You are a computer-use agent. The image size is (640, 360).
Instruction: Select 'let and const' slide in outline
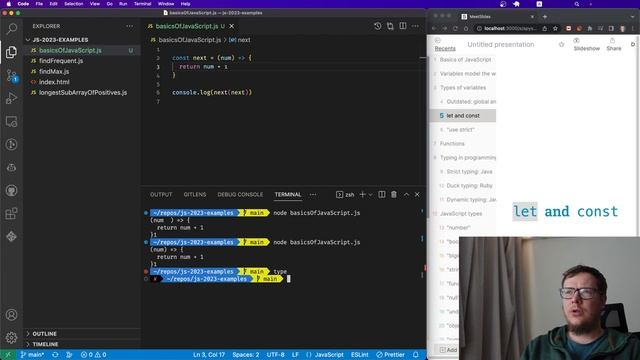463,116
